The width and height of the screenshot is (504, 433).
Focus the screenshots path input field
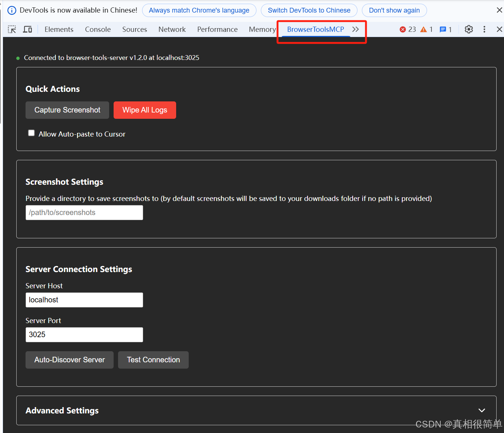pyautogui.click(x=84, y=212)
